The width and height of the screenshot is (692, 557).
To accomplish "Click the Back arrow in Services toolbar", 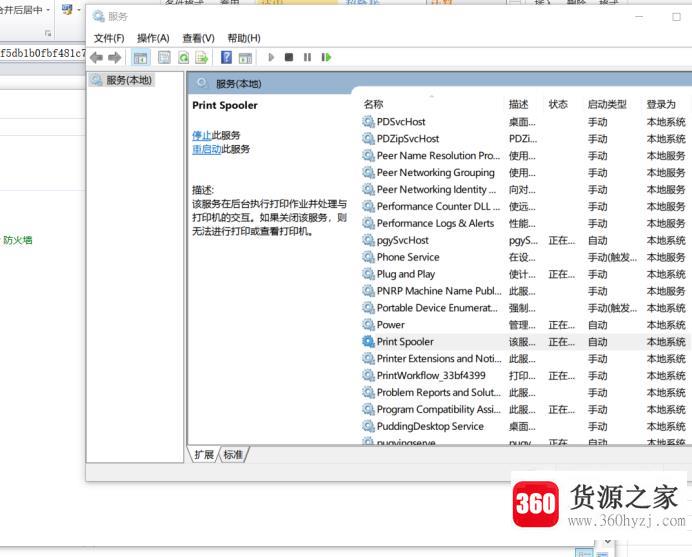I will coord(96,57).
